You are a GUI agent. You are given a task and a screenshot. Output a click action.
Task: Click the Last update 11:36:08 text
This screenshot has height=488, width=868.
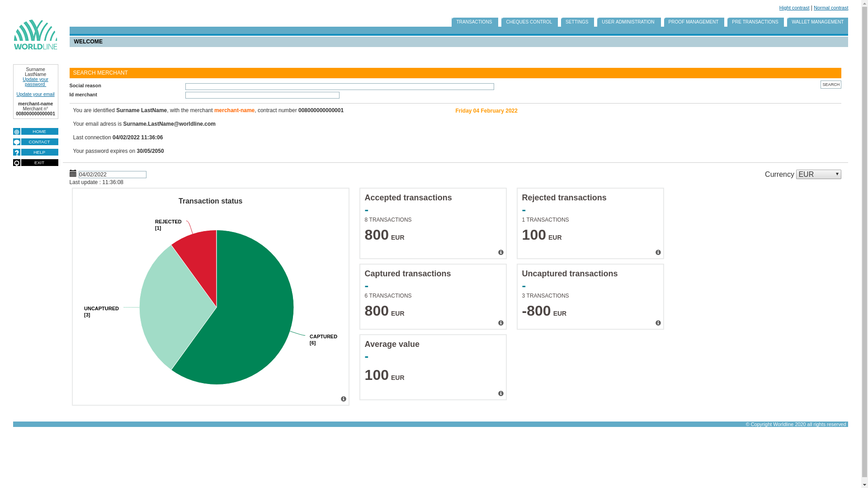pyautogui.click(x=96, y=182)
